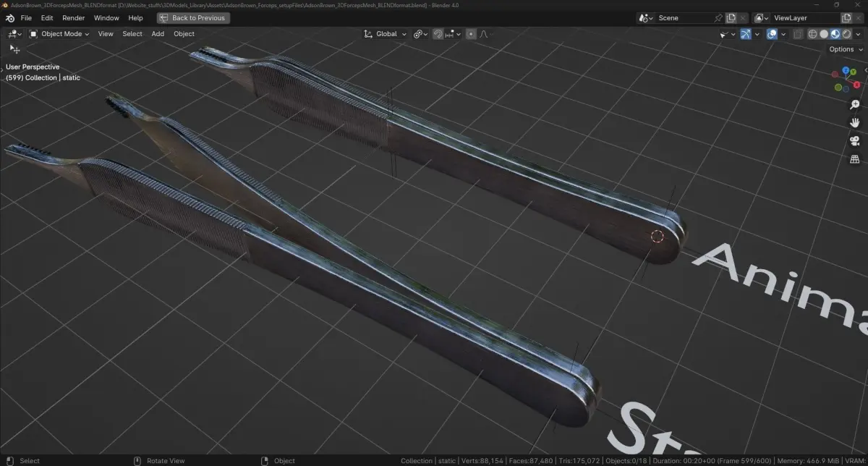Create a new scene copy
868x466 pixels.
[x=731, y=17]
